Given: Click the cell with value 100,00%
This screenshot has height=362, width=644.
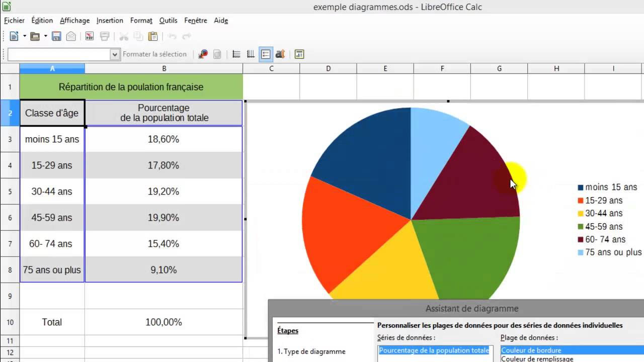Looking at the screenshot, I should coord(164,322).
